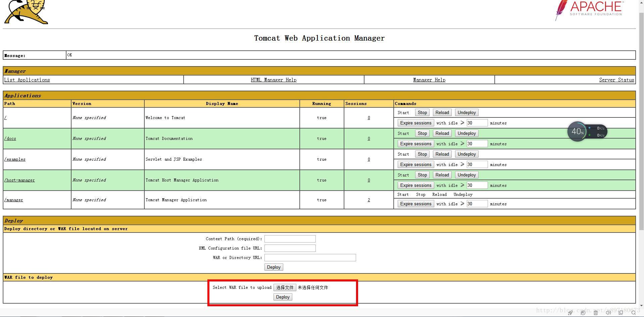Focus idle minutes field for /docs row
644x317 pixels.
click(477, 144)
